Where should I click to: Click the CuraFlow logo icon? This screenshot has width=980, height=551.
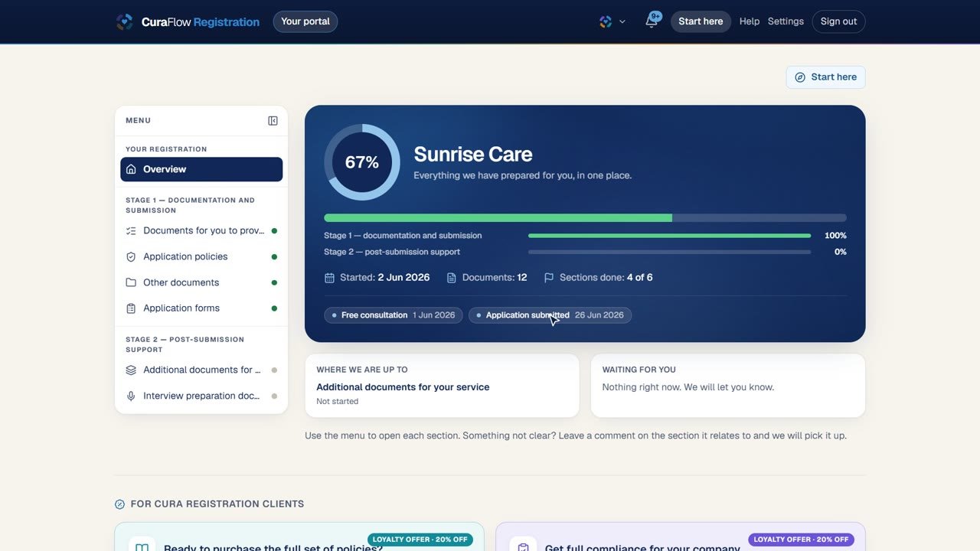tap(125, 21)
